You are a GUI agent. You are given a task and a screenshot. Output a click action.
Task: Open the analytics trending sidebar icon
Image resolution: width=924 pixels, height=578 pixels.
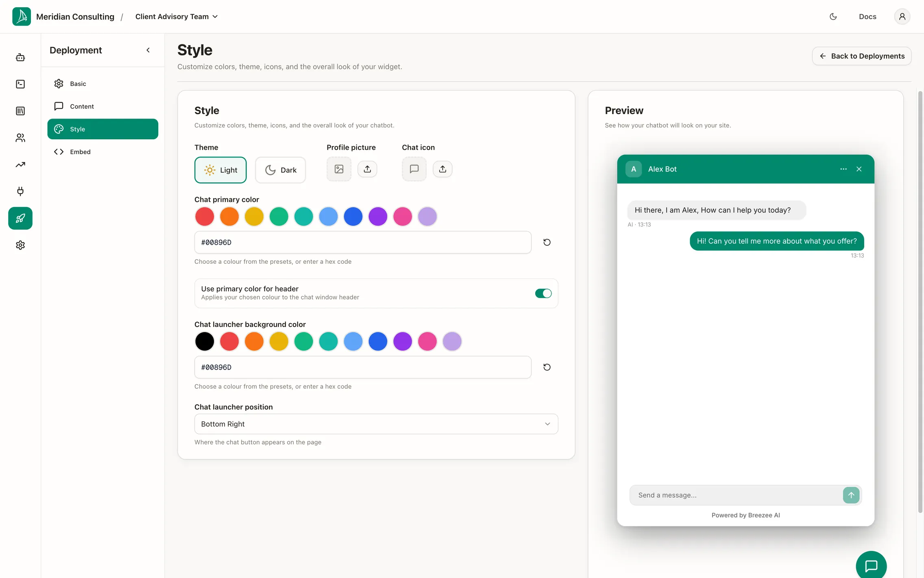point(20,165)
